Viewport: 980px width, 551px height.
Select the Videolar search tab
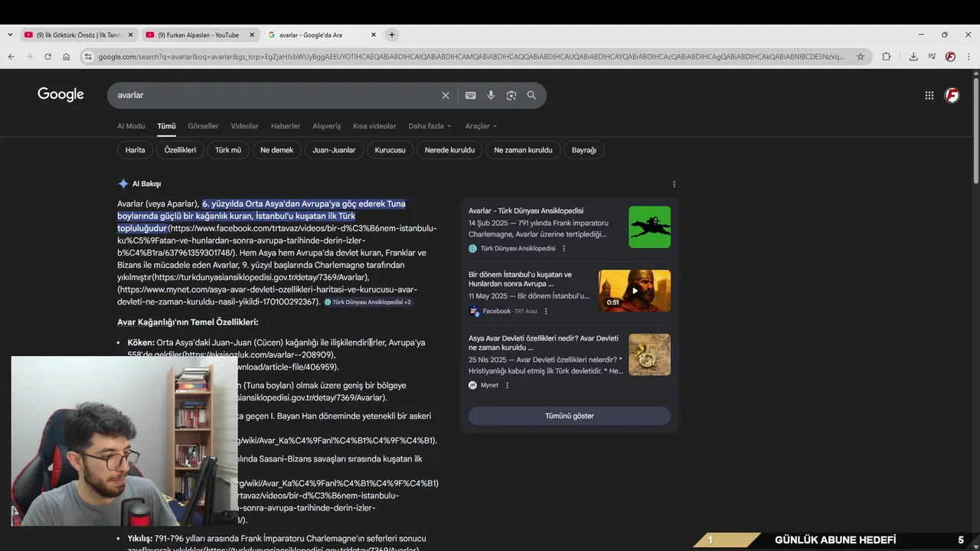click(244, 126)
